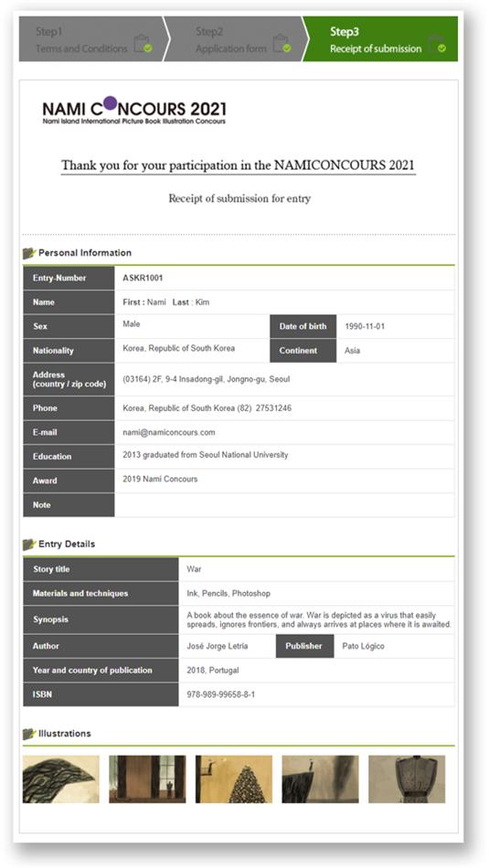The height and width of the screenshot is (868, 489).
Task: Click the Step3 Receipt of submission clipboard icon
Action: pyautogui.click(x=436, y=43)
